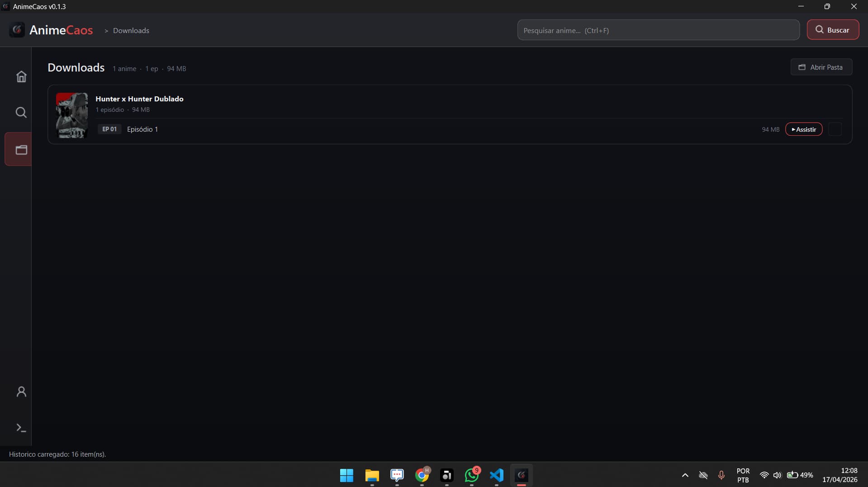
Task: Toggle the microphone indicator in the system tray
Action: click(721, 475)
